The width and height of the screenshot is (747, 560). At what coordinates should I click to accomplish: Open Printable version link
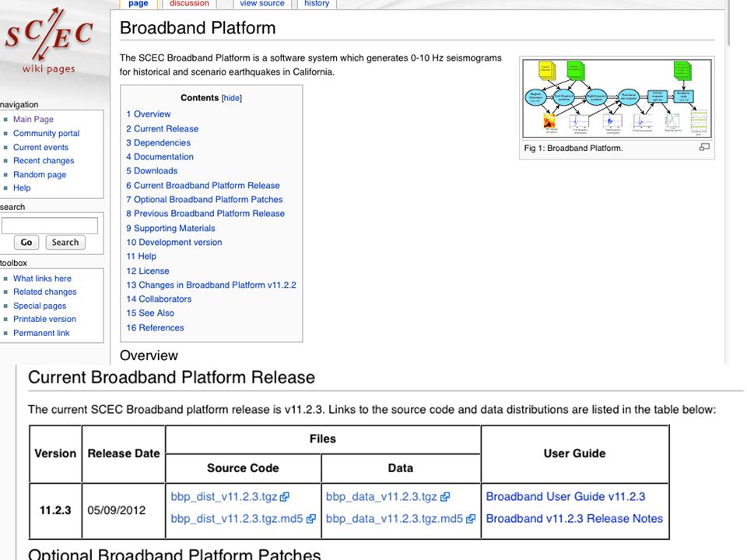pyautogui.click(x=44, y=319)
